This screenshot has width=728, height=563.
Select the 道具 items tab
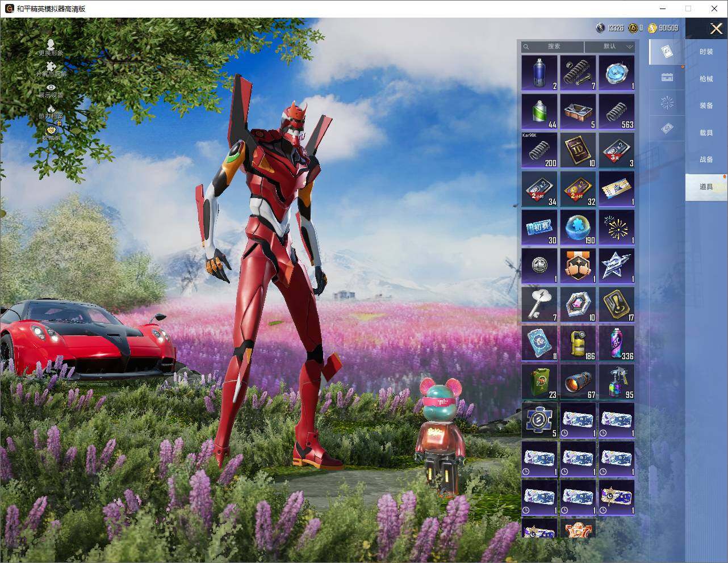(x=706, y=187)
